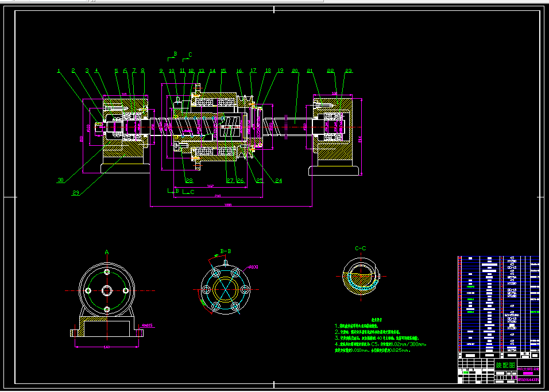This screenshot has height=392, width=549.
Task: Select part balloon number 7
Action: [134, 71]
